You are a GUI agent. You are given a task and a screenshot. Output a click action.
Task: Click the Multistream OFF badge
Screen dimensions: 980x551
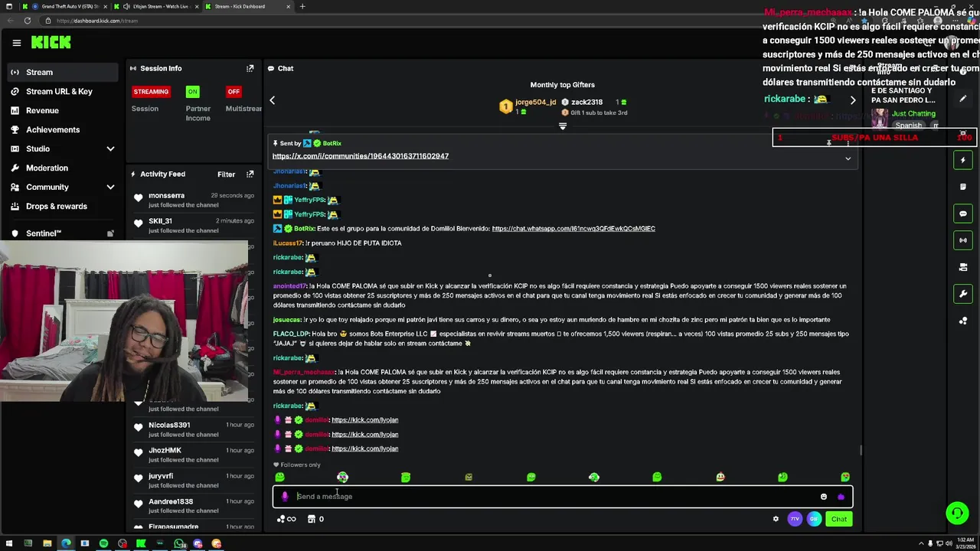234,91
